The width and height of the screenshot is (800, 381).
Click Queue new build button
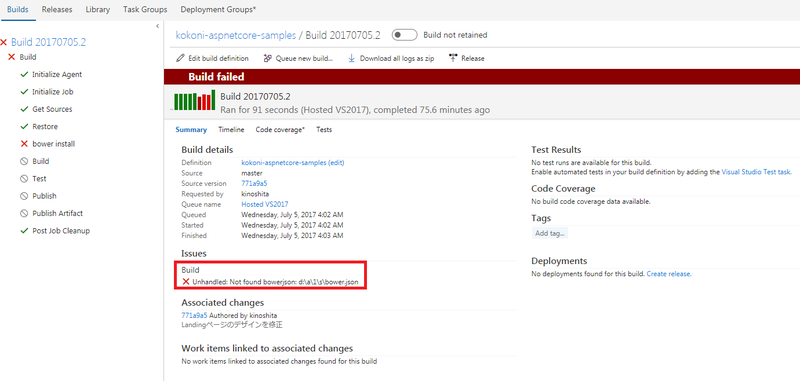(298, 58)
